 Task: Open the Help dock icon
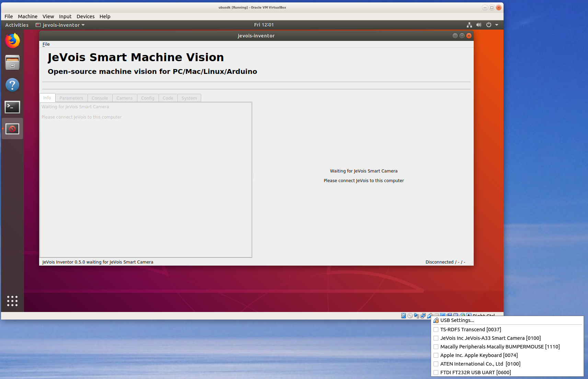pos(12,85)
